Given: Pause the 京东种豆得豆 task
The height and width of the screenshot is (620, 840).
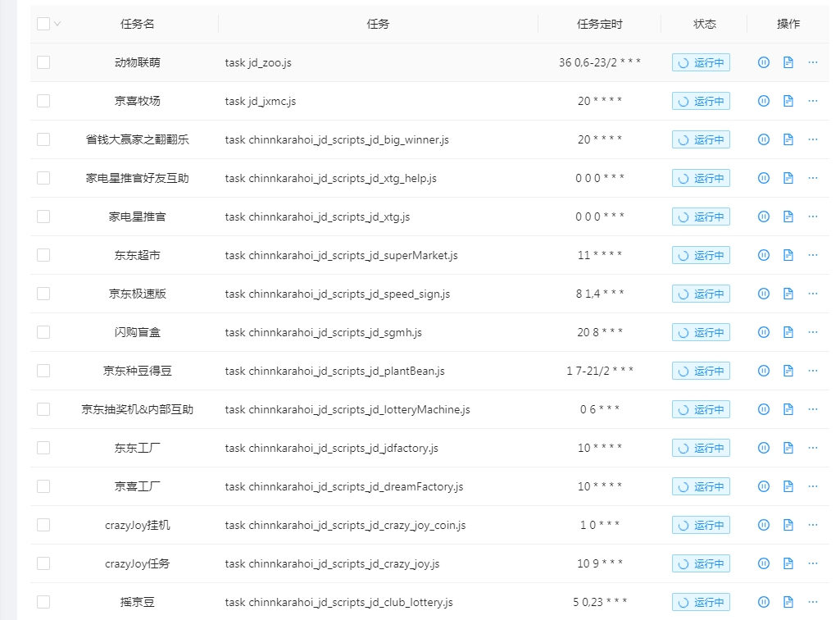Looking at the screenshot, I should coord(763,371).
